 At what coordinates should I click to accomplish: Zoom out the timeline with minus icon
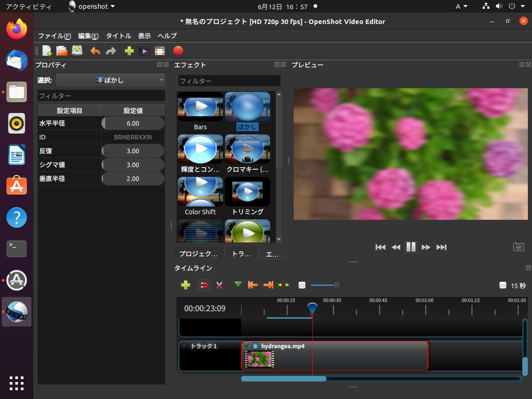503,285
